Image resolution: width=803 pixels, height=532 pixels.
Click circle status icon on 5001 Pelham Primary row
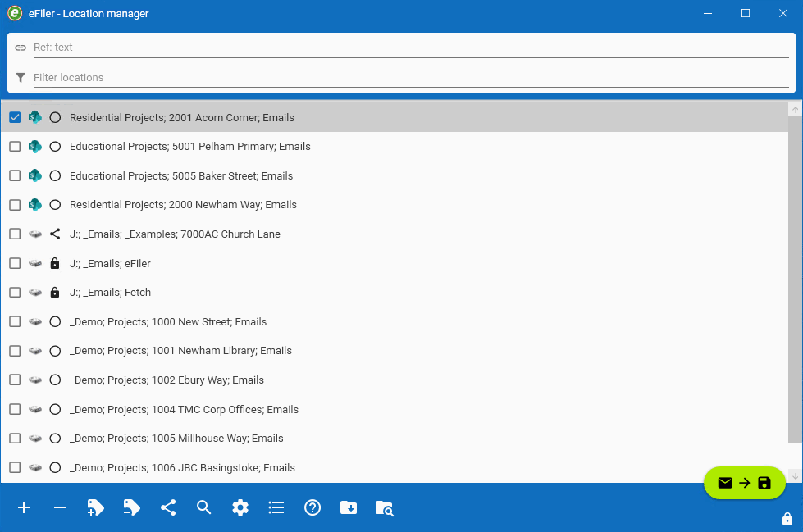[55, 147]
